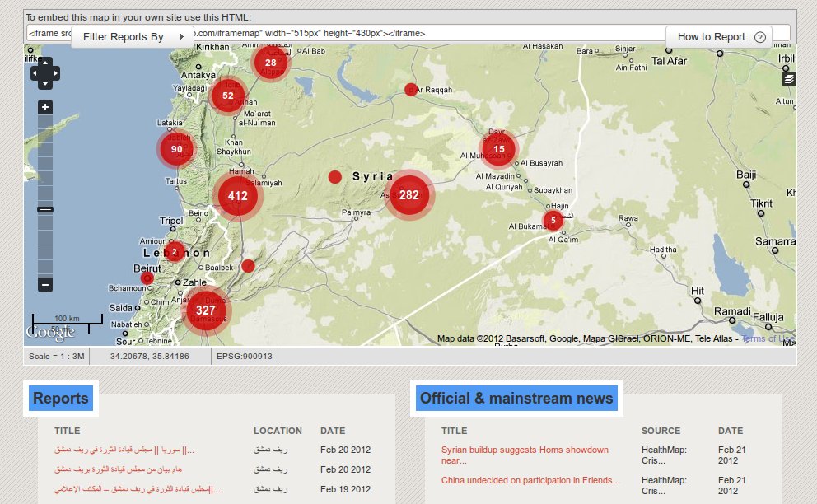Open the 412 reports cluster near Hamah
The height and width of the screenshot is (504, 817).
coord(237,196)
